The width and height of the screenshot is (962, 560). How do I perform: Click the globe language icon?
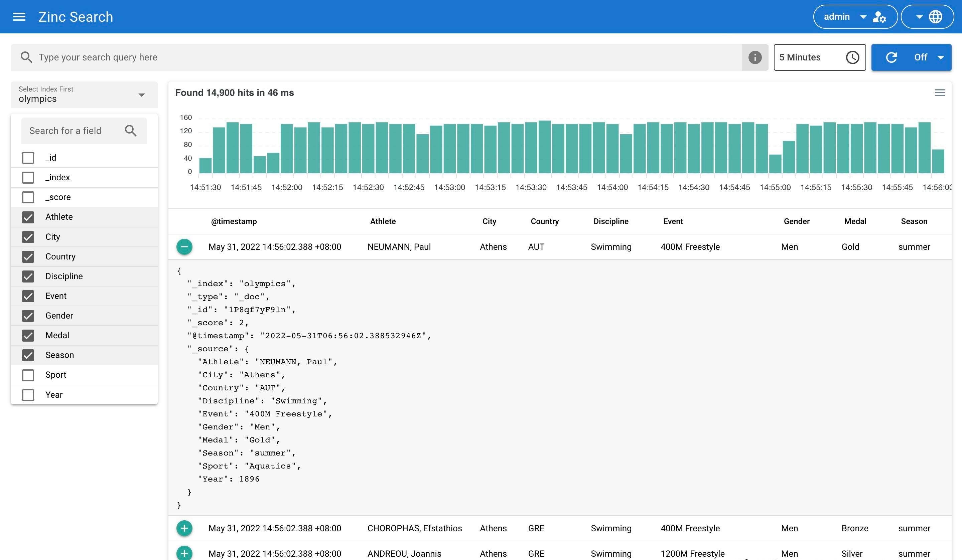tap(936, 17)
